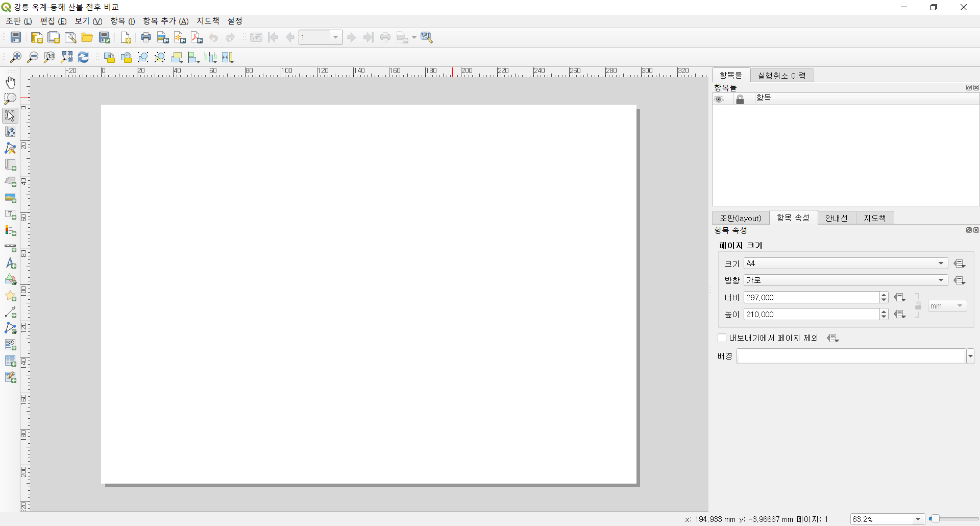Save the project with the disk icon

(16, 37)
